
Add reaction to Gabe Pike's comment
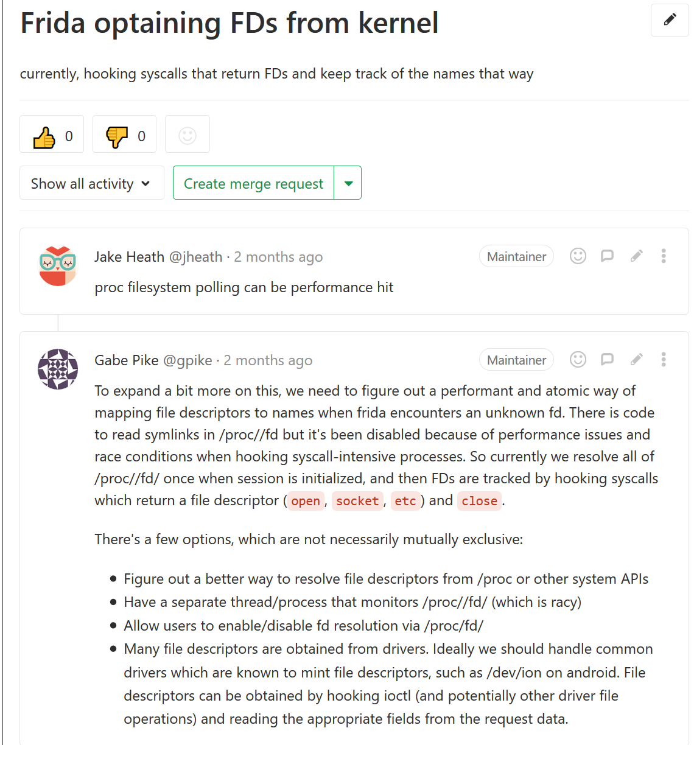[x=578, y=360]
